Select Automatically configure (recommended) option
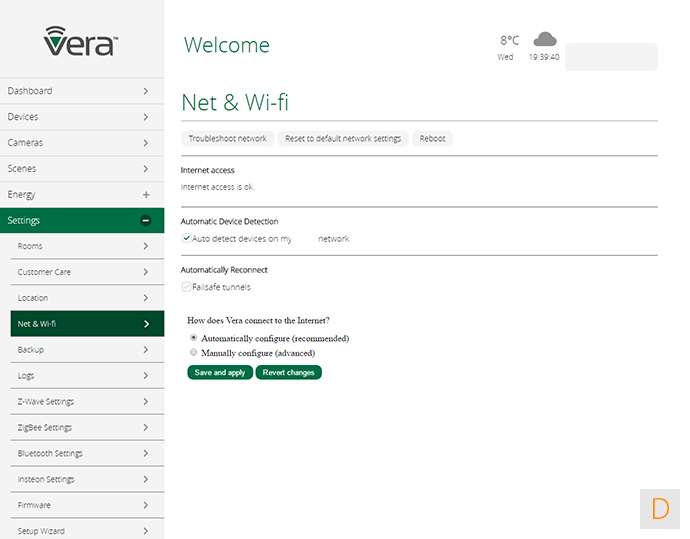Screen dimensions: 690x539 [x=193, y=339]
